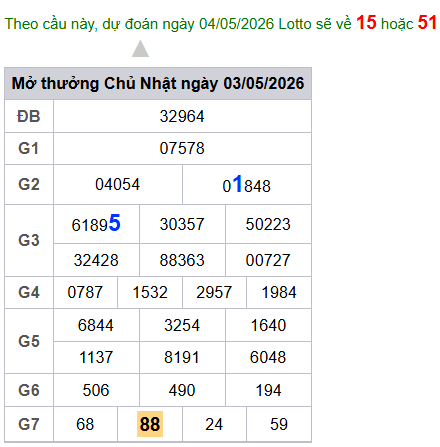This screenshot has height=447, width=440.
Task: Click the G5 row label
Action: [29, 341]
